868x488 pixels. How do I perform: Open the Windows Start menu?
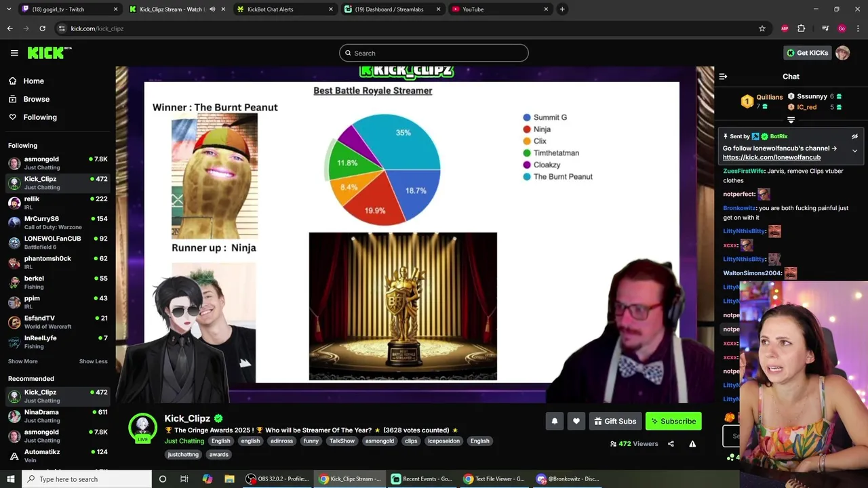(11, 479)
